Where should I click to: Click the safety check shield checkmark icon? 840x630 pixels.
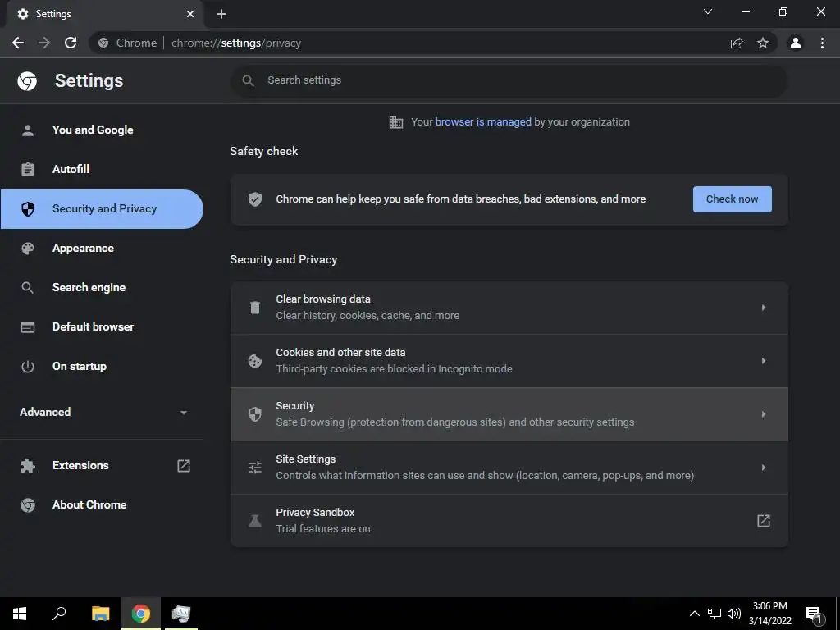(255, 199)
